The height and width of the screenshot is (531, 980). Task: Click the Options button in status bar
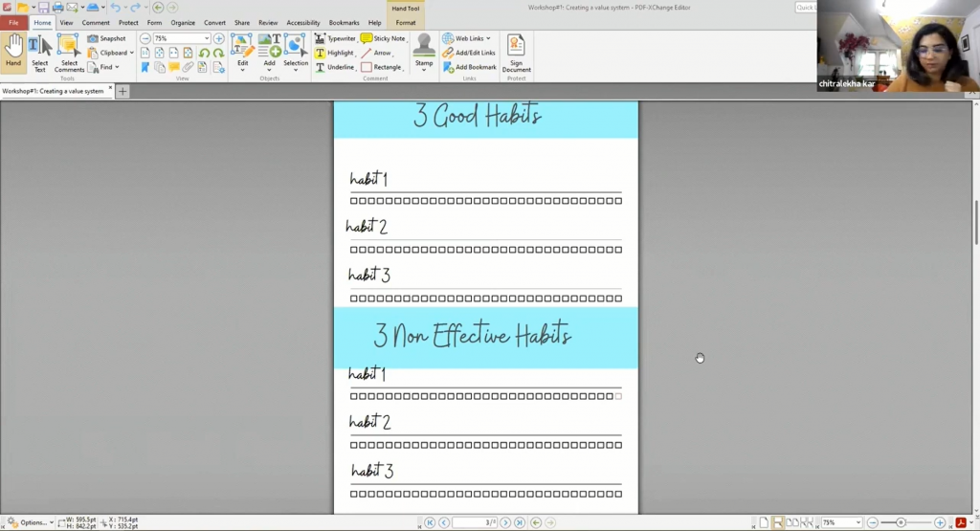coord(29,522)
